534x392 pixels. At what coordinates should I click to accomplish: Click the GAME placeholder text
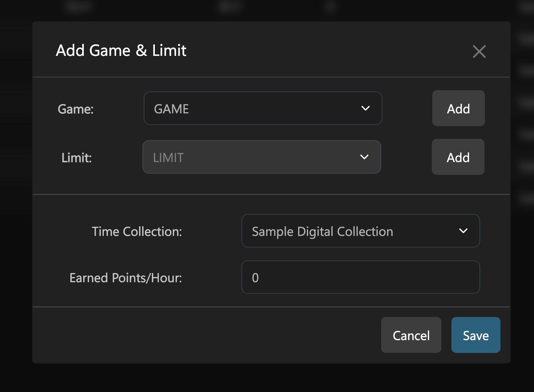pyautogui.click(x=171, y=109)
